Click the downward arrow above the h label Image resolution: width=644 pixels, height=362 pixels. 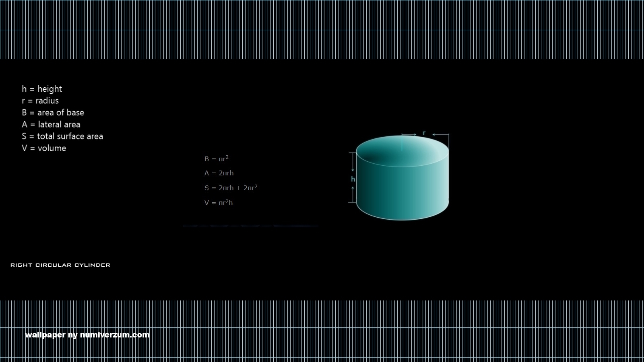click(353, 163)
